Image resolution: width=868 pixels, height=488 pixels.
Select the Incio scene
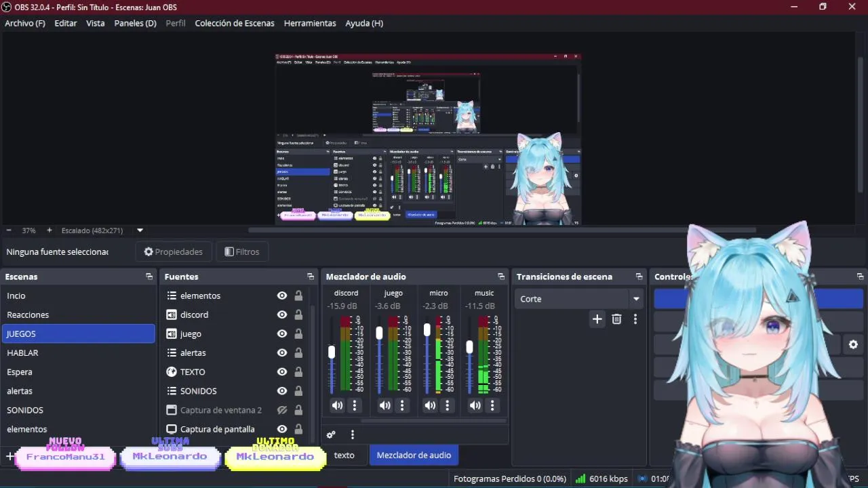[x=78, y=296]
